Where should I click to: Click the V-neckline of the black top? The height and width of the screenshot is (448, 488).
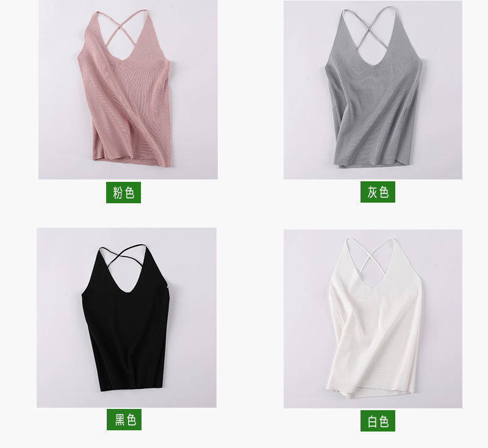(x=127, y=282)
